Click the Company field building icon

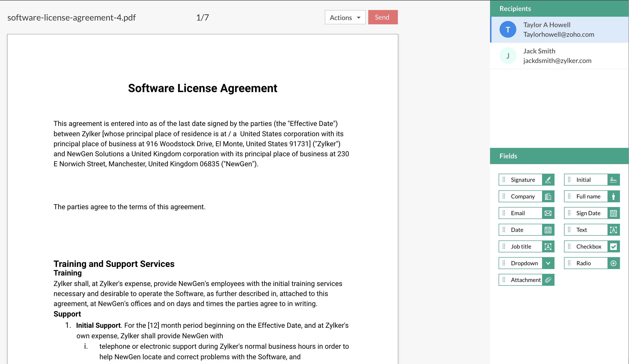coord(548,197)
